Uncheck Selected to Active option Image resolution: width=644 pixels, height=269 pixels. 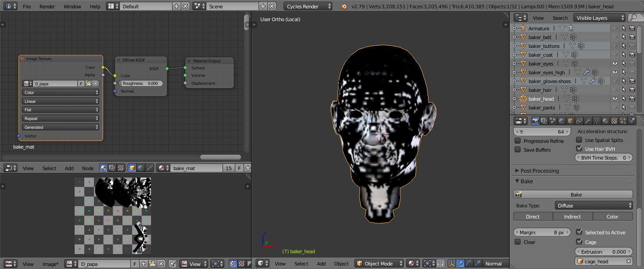(579, 232)
